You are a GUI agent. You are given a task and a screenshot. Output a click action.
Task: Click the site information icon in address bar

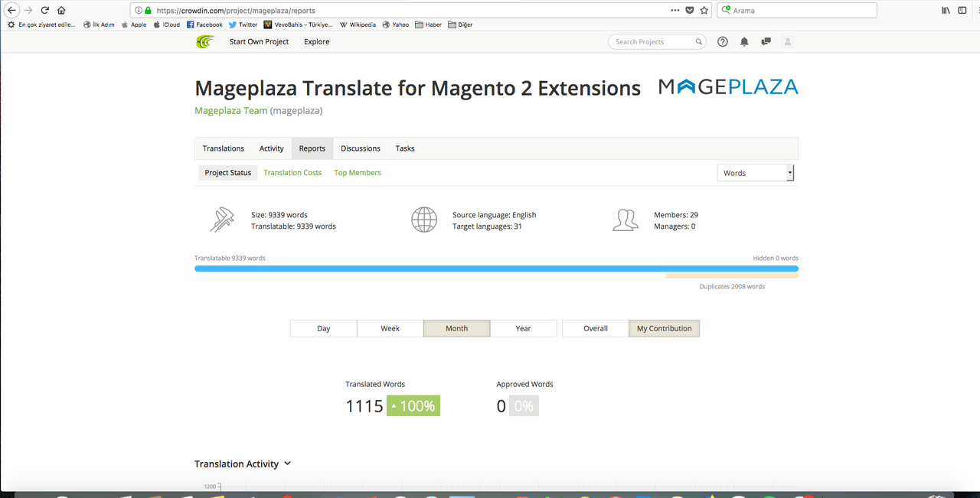point(138,11)
